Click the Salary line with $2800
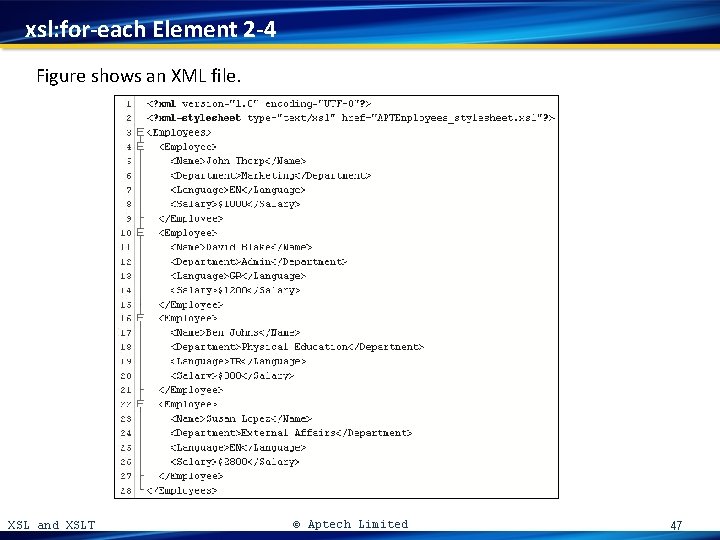 pos(235,462)
